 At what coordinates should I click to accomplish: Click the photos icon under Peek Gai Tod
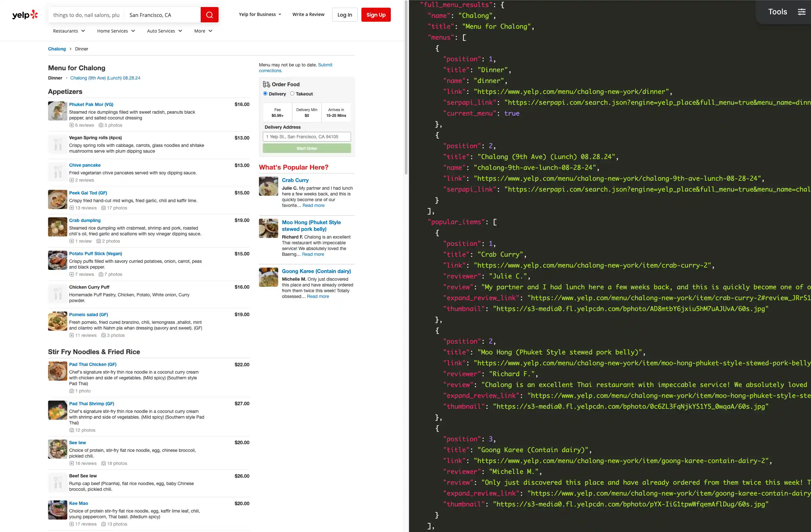(x=103, y=208)
